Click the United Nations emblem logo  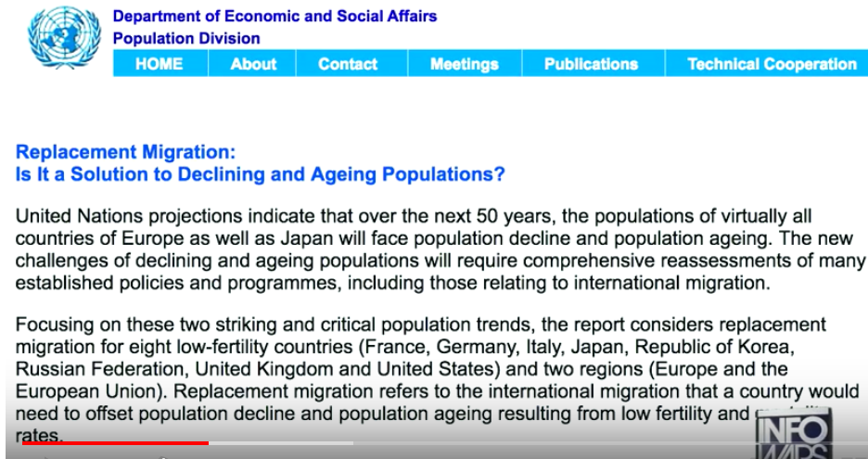pyautogui.click(x=62, y=37)
